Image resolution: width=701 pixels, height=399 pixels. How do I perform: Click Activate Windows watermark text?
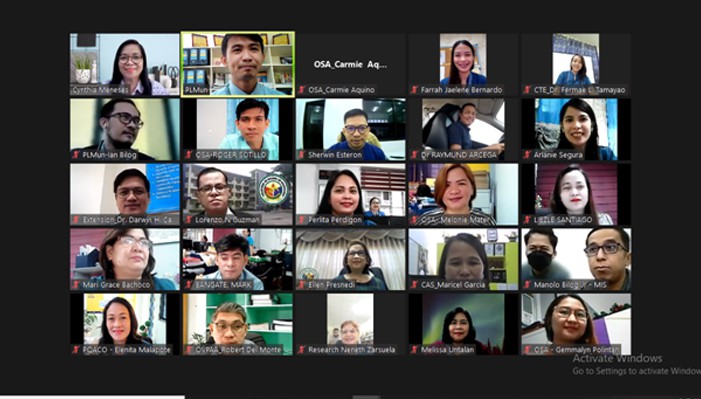(x=617, y=358)
